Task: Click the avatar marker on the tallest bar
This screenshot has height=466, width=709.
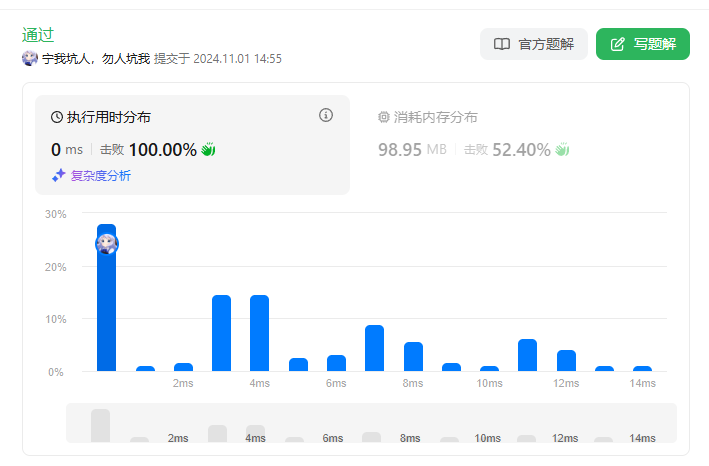Action: 107,243
